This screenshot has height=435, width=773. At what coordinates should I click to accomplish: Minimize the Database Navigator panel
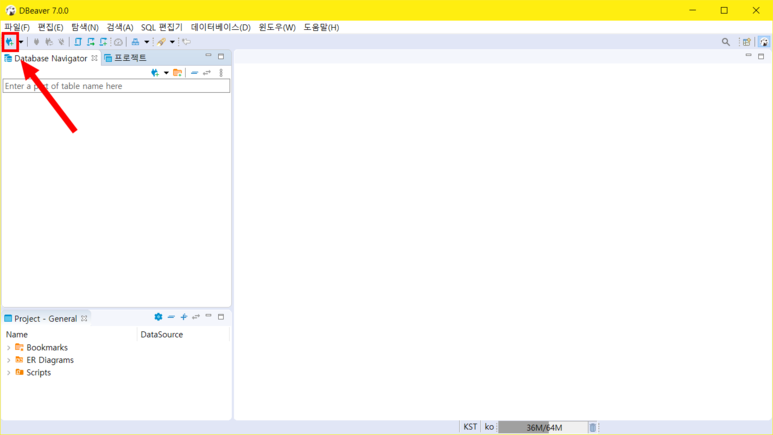[x=209, y=56]
